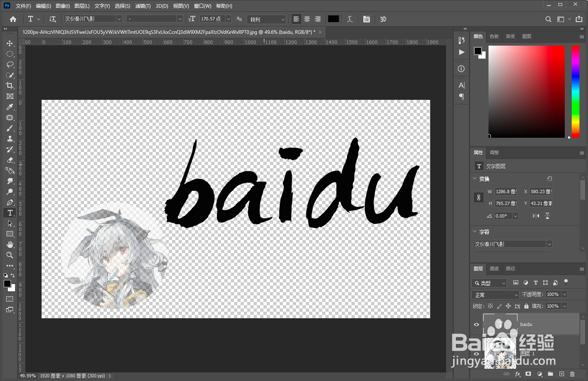The image size is (588, 381).
Task: Open the warp text icon
Action: 350,19
